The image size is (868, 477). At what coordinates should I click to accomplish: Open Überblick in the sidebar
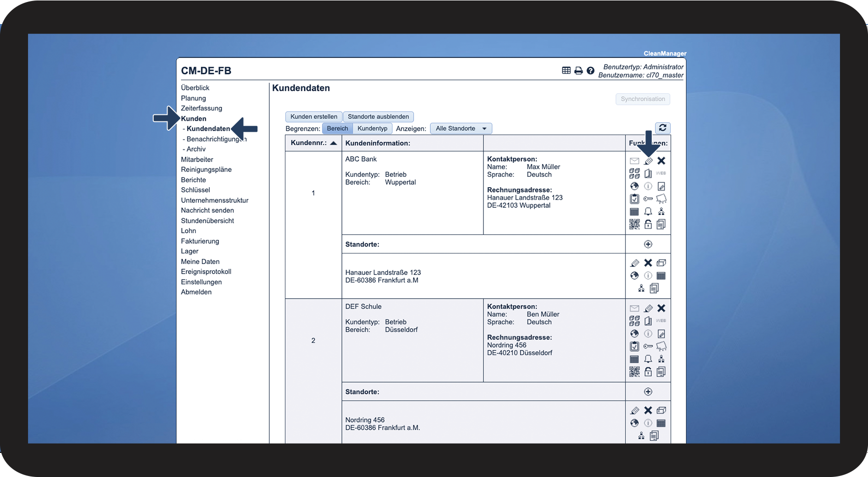click(x=195, y=88)
